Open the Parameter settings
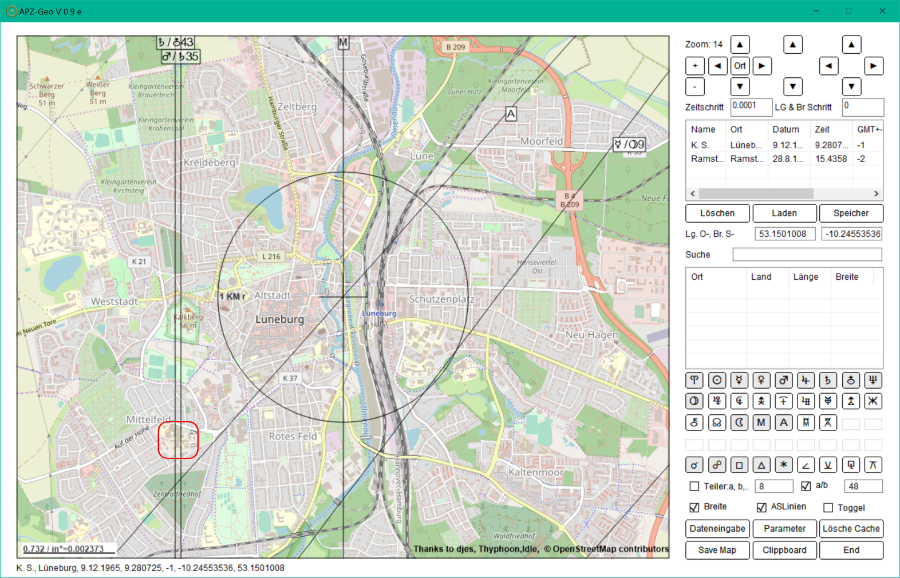The height and width of the screenshot is (578, 900). click(784, 529)
